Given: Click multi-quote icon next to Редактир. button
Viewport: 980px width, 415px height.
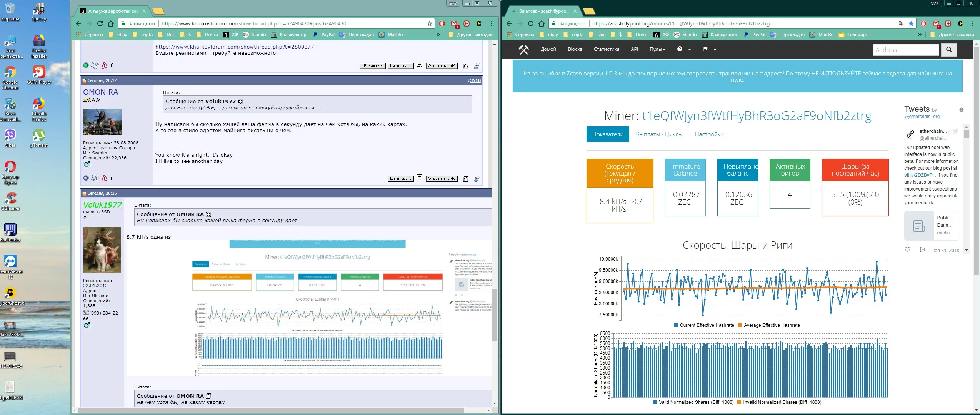Looking at the screenshot, I should (419, 65).
